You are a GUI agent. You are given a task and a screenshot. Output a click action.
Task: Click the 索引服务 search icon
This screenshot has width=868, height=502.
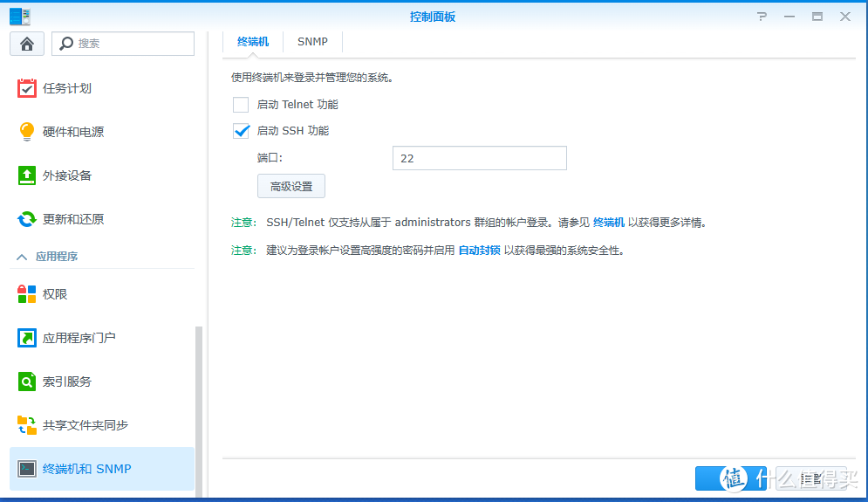[26, 382]
